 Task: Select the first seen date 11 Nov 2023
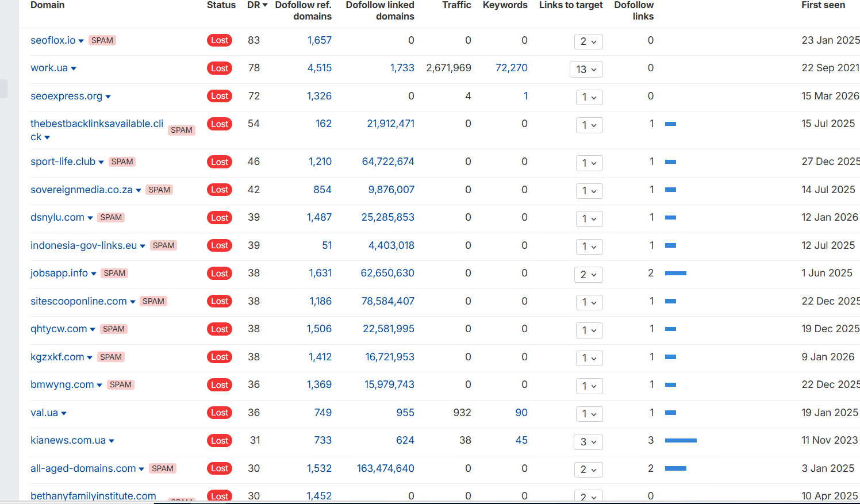(x=830, y=440)
